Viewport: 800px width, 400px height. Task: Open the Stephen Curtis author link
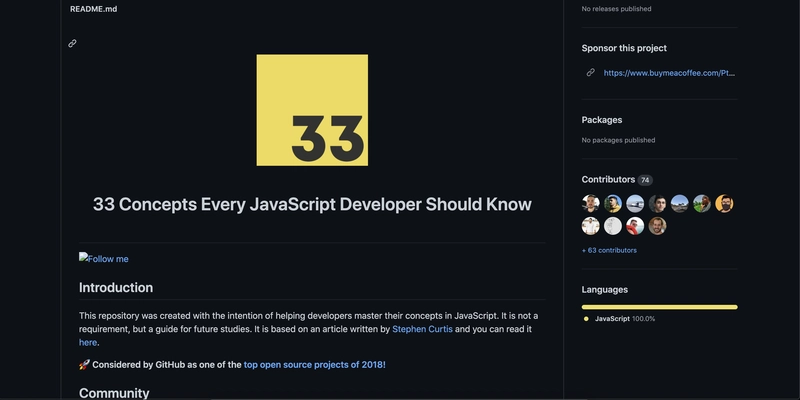click(422, 329)
